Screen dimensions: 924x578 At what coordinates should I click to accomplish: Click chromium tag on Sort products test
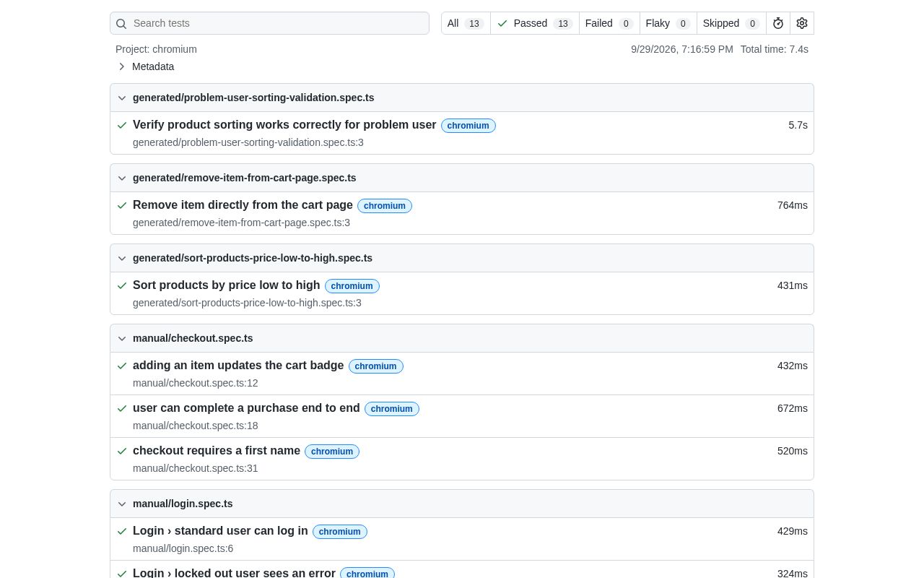352,286
